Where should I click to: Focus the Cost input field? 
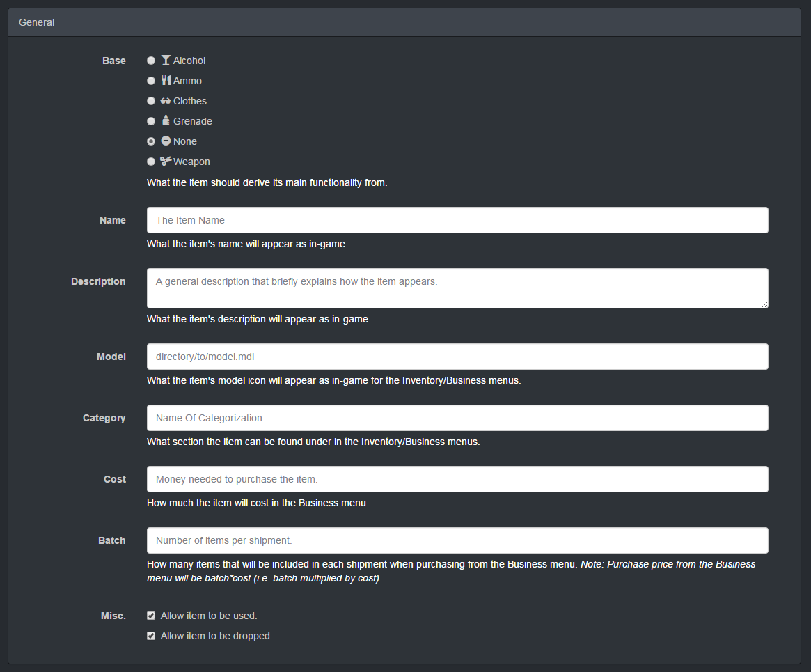(x=457, y=479)
